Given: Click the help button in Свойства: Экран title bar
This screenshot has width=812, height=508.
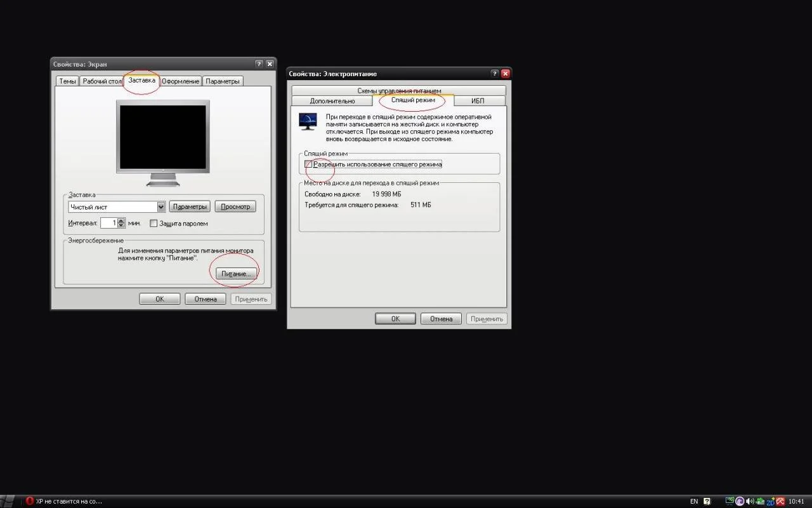Looking at the screenshot, I should tap(259, 64).
